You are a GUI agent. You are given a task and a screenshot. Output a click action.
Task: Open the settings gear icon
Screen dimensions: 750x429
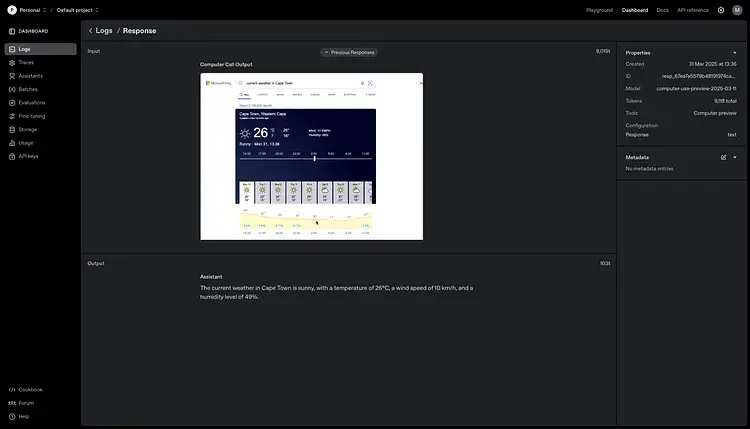coord(721,10)
